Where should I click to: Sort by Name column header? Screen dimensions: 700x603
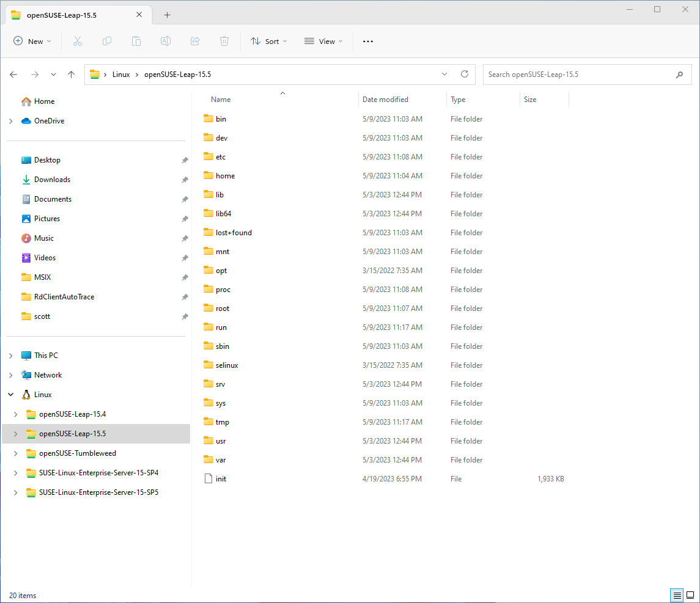point(221,100)
